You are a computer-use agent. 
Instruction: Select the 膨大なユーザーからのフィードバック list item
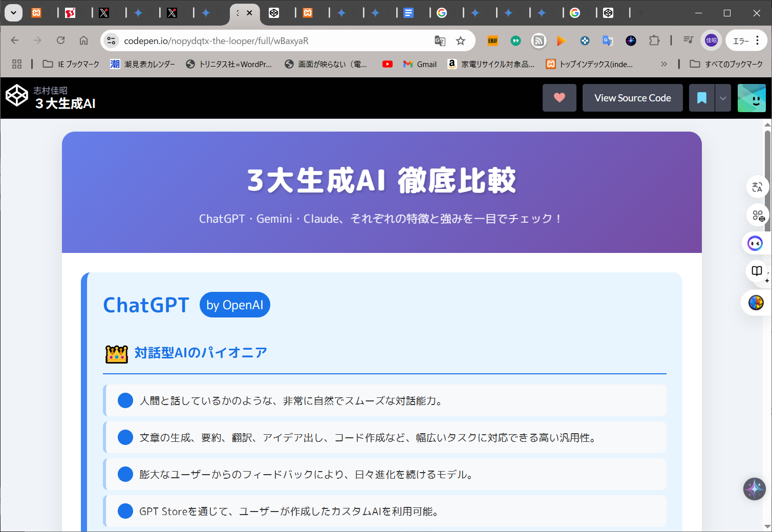[385, 474]
